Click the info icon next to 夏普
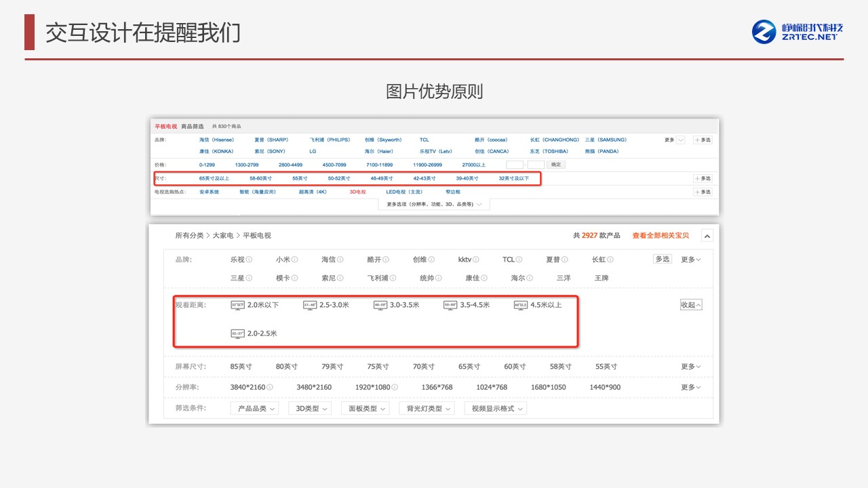Image resolution: width=868 pixels, height=488 pixels. click(564, 260)
